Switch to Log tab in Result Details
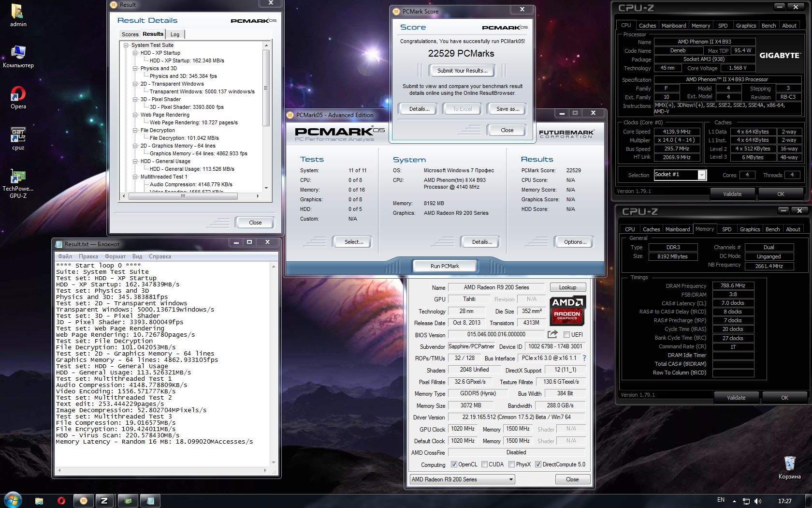Viewport: 812px width, 508px height. 175,34
